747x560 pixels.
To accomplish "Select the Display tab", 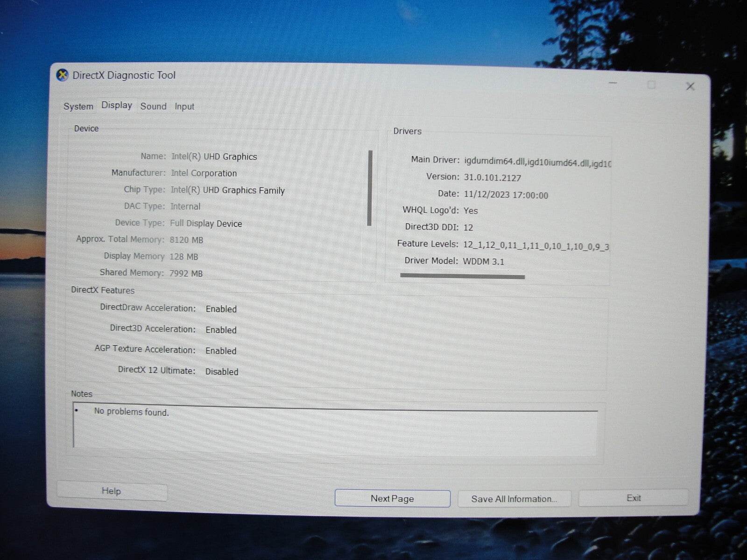I will point(116,105).
